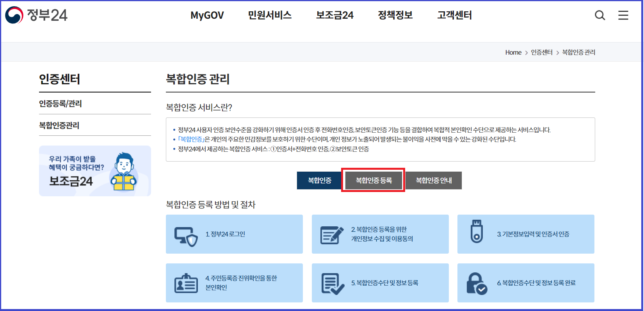The height and width of the screenshot is (311, 644).
Task: Click 인증센터 in the breadcrumb
Action: tap(542, 52)
